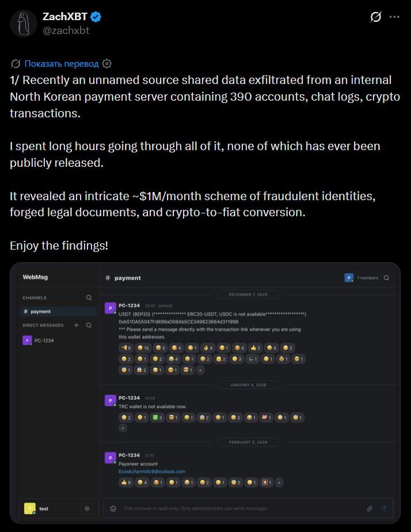The width and height of the screenshot is (411, 532).
Task: Open translation settings gear icon
Action: pyautogui.click(x=106, y=63)
